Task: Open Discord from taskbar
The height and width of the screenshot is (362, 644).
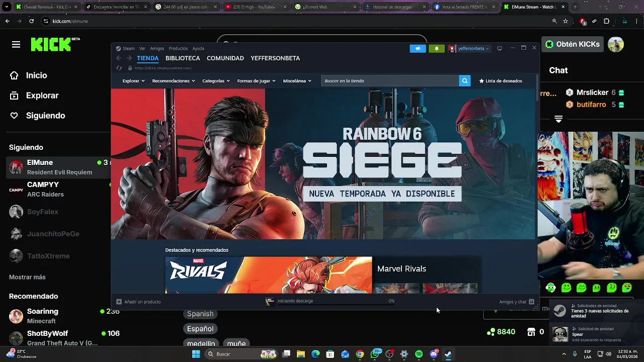Action: [434, 354]
